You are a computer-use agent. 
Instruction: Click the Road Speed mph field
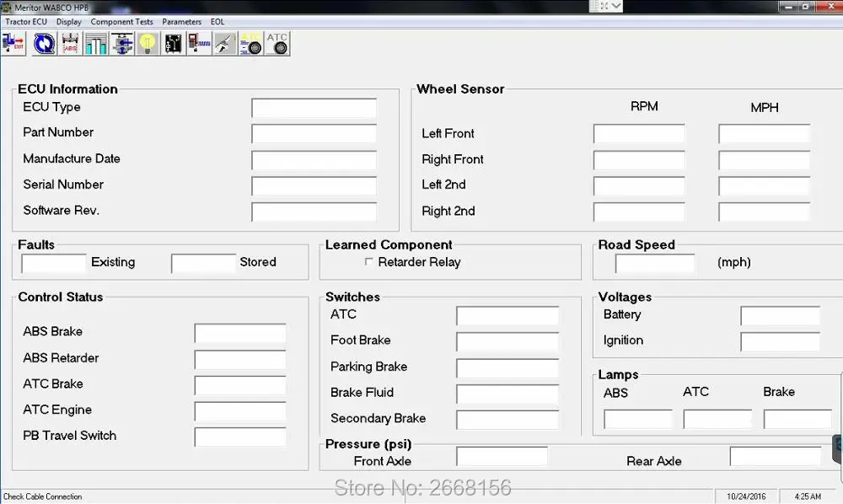tap(655, 263)
